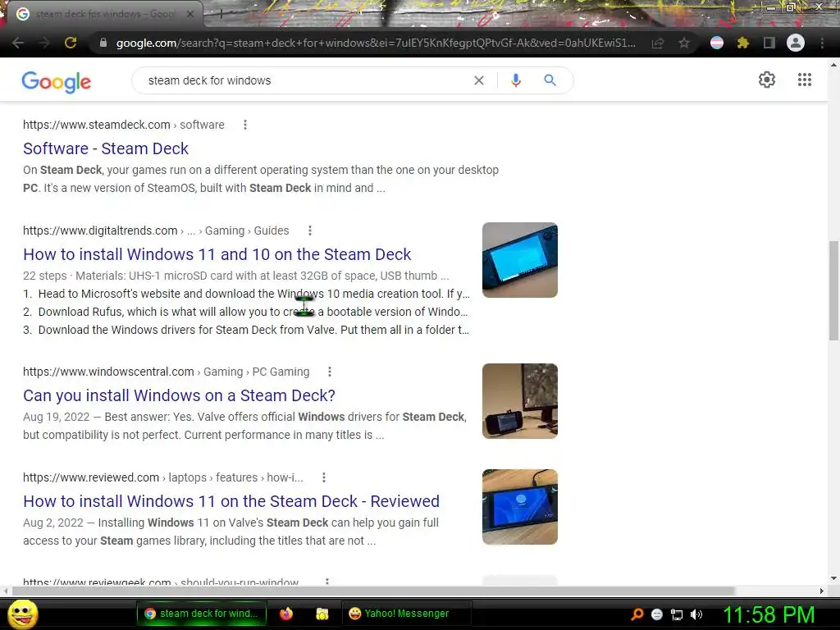This screenshot has width=840, height=630.
Task: Open the smiley start button
Action: click(22, 614)
